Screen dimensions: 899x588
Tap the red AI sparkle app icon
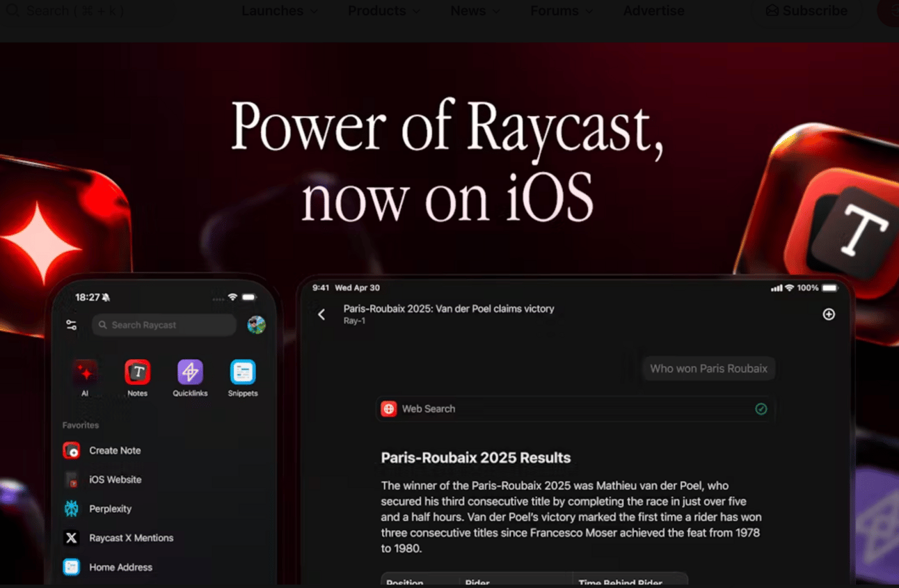coord(85,373)
